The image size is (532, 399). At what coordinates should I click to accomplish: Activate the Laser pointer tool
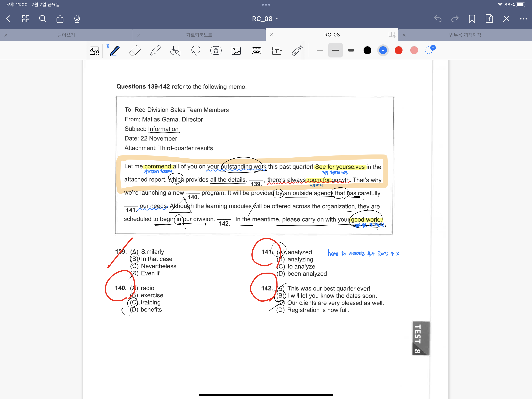(297, 50)
